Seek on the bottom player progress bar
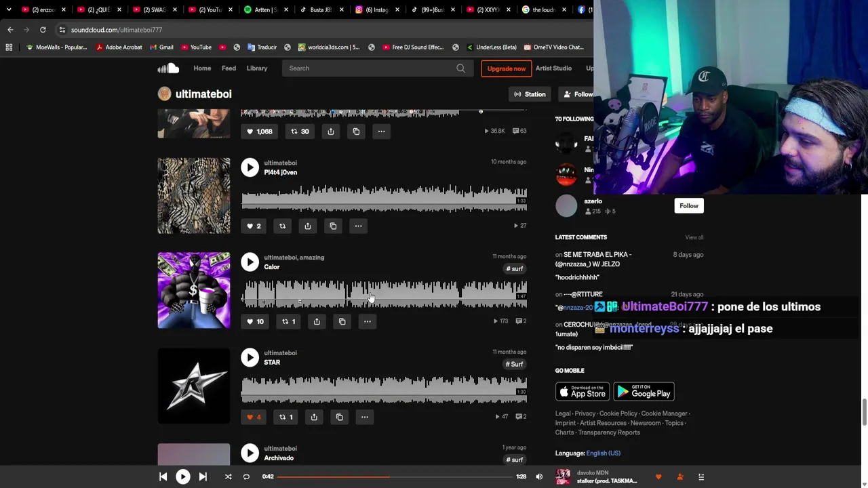 pyautogui.click(x=395, y=476)
